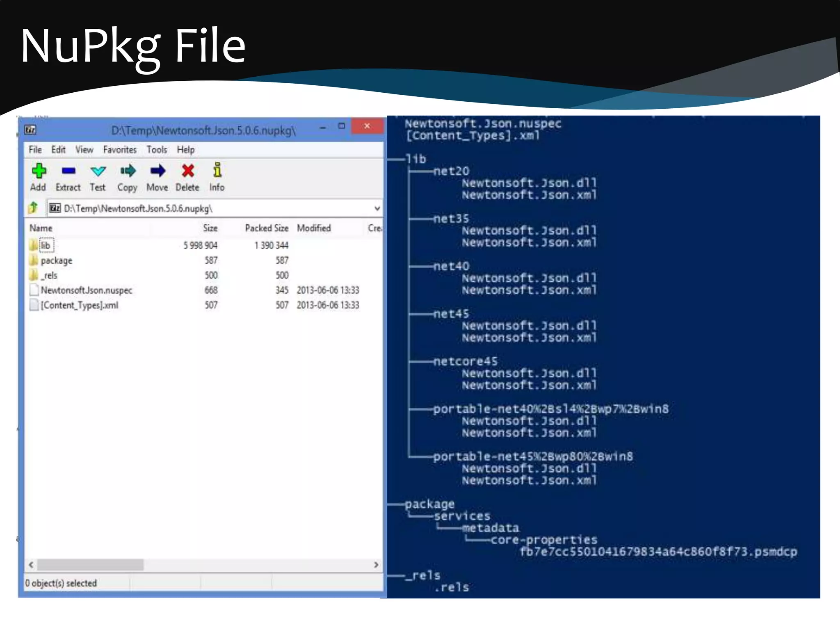840x630 pixels.
Task: Click core-properties in console tree
Action: (544, 540)
